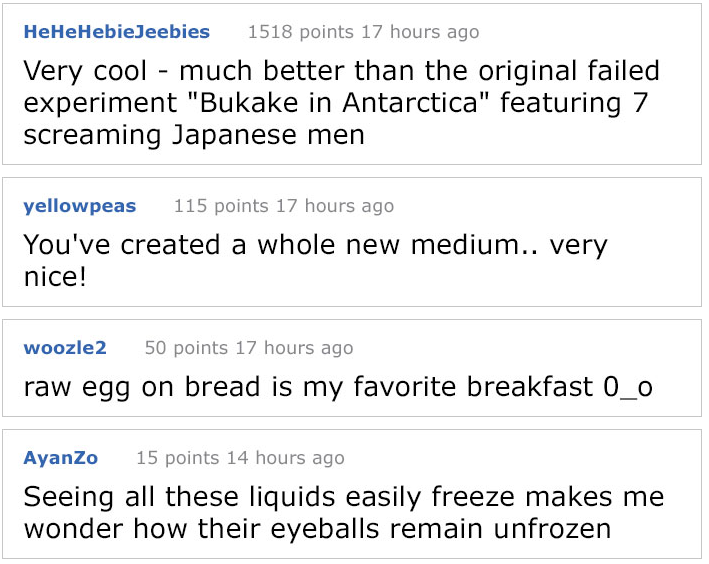Visit the woozle2 user profile
This screenshot has width=709, height=564.
point(65,347)
